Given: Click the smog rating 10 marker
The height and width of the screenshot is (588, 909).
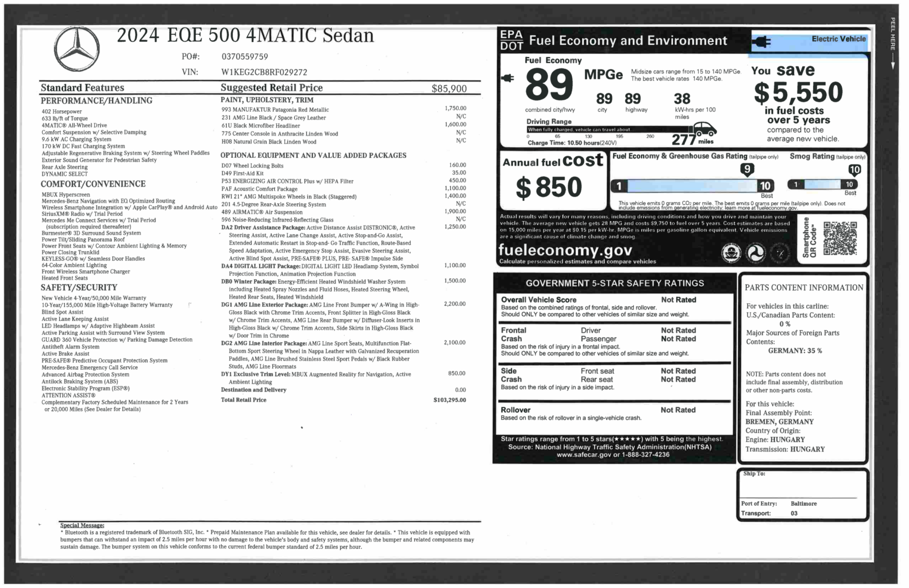Looking at the screenshot, I should (854, 170).
